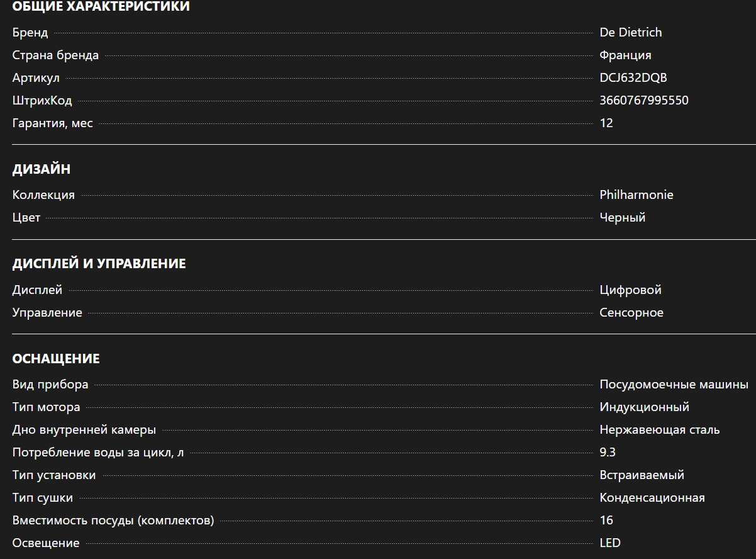Click the ДИЗАЙН section heading
Image resolution: width=756 pixels, height=559 pixels.
pyautogui.click(x=42, y=169)
